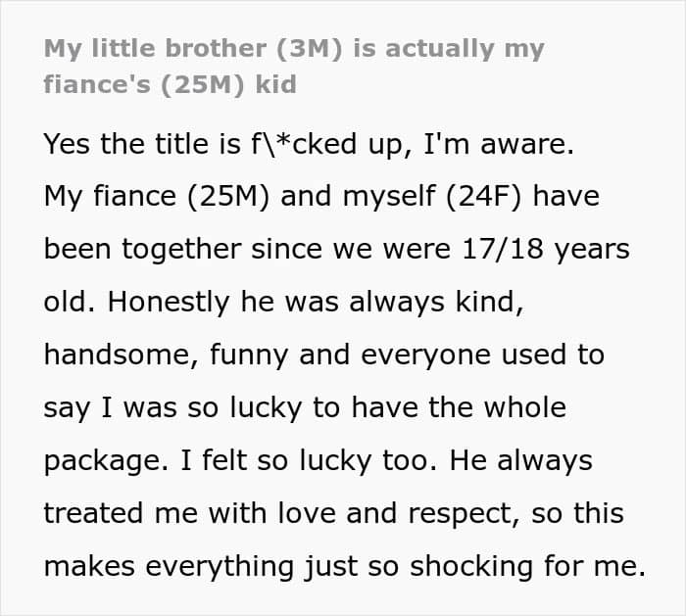Image resolution: width=686 pixels, height=616 pixels.
Task: Click the post title starting "My little brother"
Action: (x=294, y=66)
